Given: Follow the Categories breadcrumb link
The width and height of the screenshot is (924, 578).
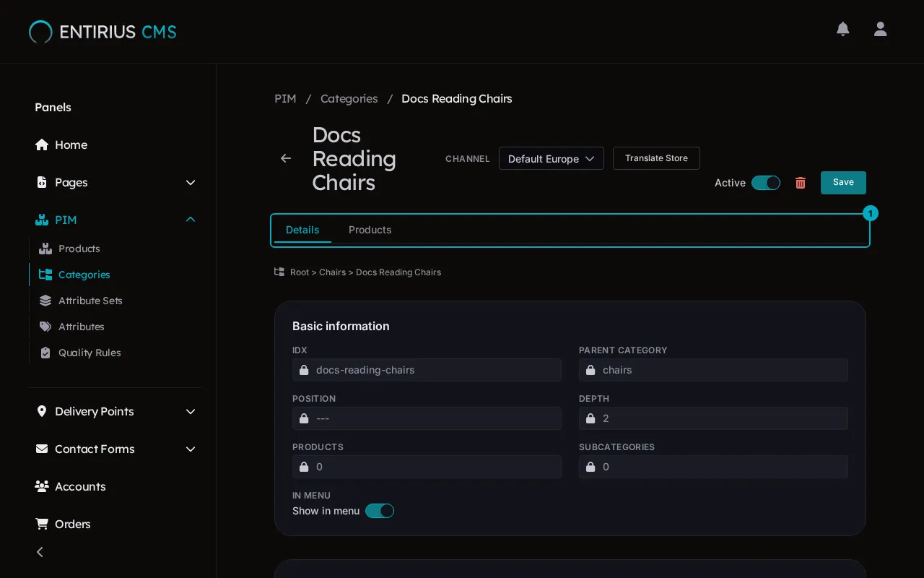Looking at the screenshot, I should [x=349, y=98].
